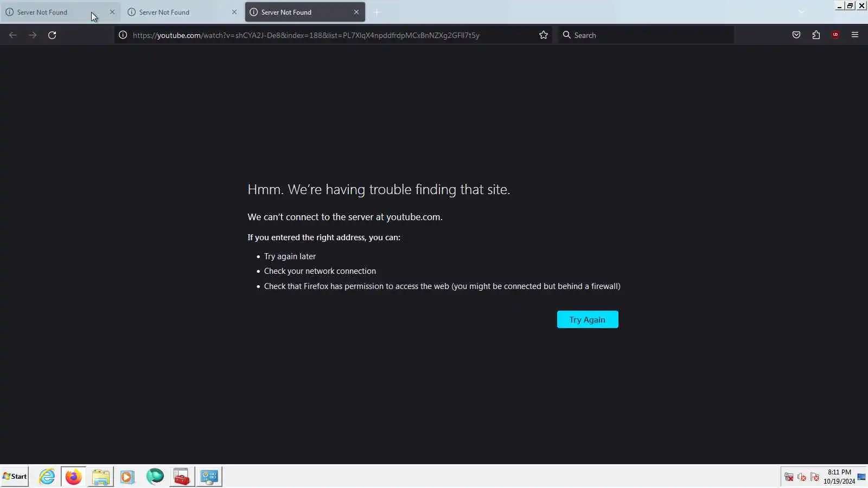868x488 pixels.
Task: Open the Control Panel taskbar icon
Action: click(209, 477)
